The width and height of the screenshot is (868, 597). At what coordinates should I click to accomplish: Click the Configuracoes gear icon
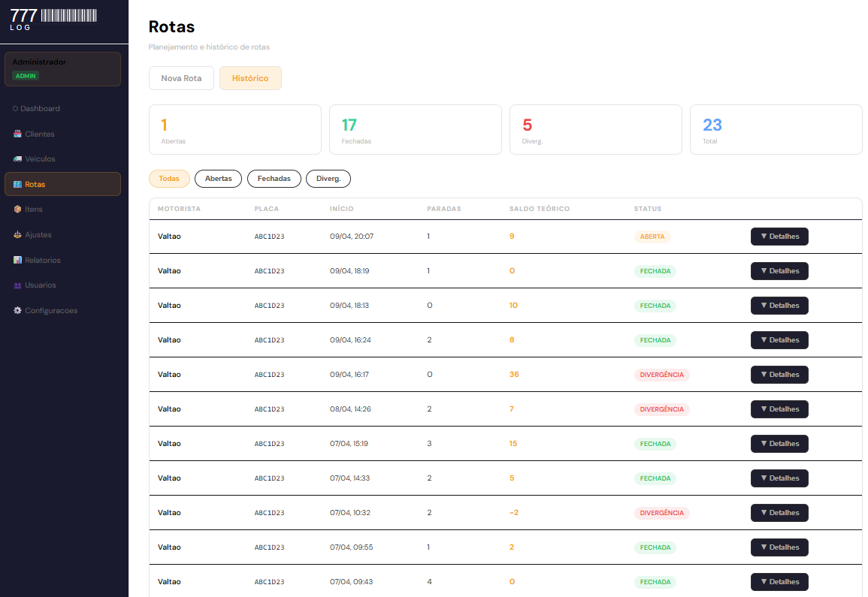[x=17, y=311]
